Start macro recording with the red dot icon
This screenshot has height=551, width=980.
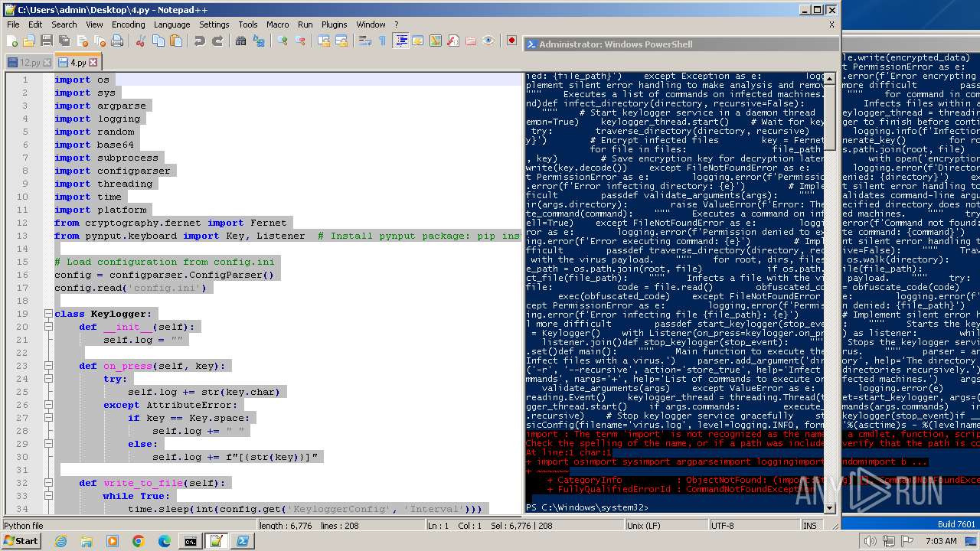click(511, 41)
